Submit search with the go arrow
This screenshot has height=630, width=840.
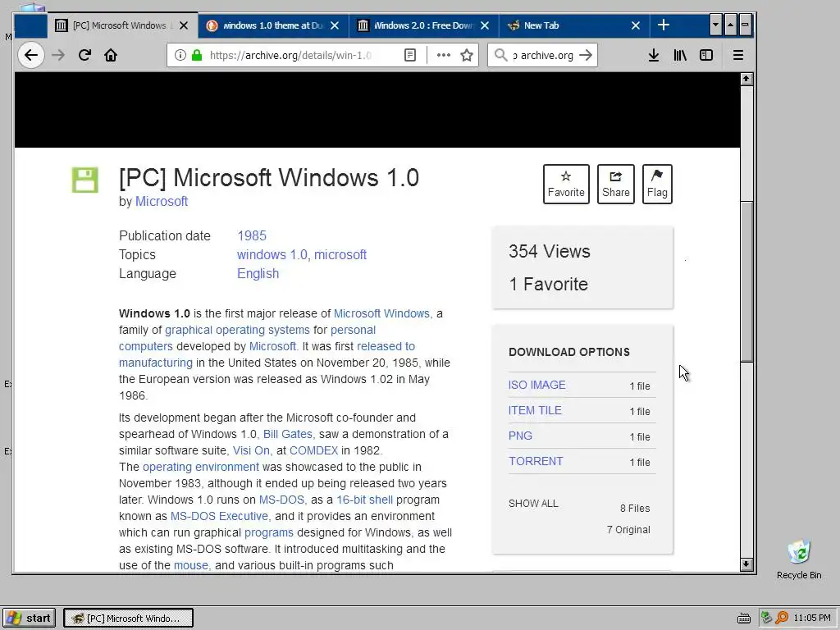(x=586, y=55)
